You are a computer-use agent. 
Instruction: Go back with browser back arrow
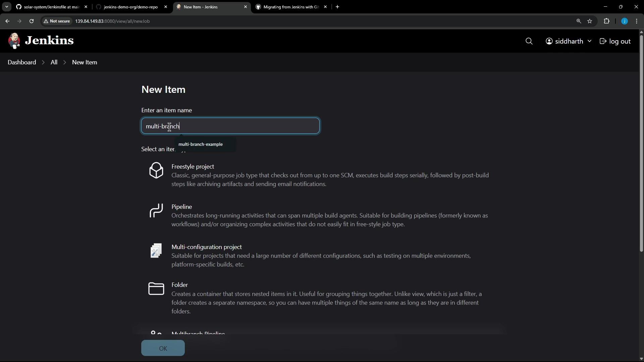click(7, 21)
